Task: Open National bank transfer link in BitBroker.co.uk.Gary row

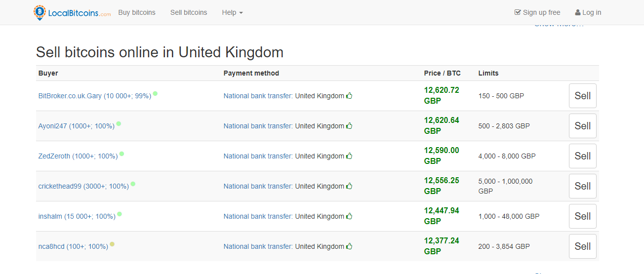Action: coord(258,96)
